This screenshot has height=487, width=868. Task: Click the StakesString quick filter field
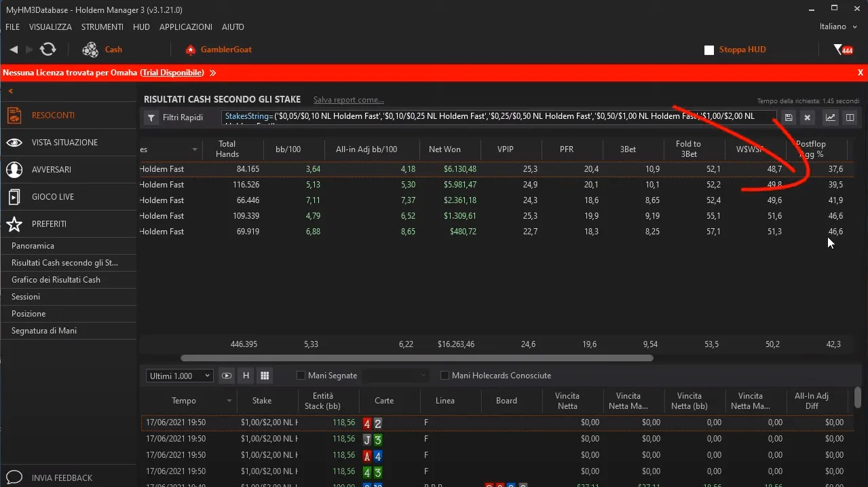pyautogui.click(x=499, y=117)
